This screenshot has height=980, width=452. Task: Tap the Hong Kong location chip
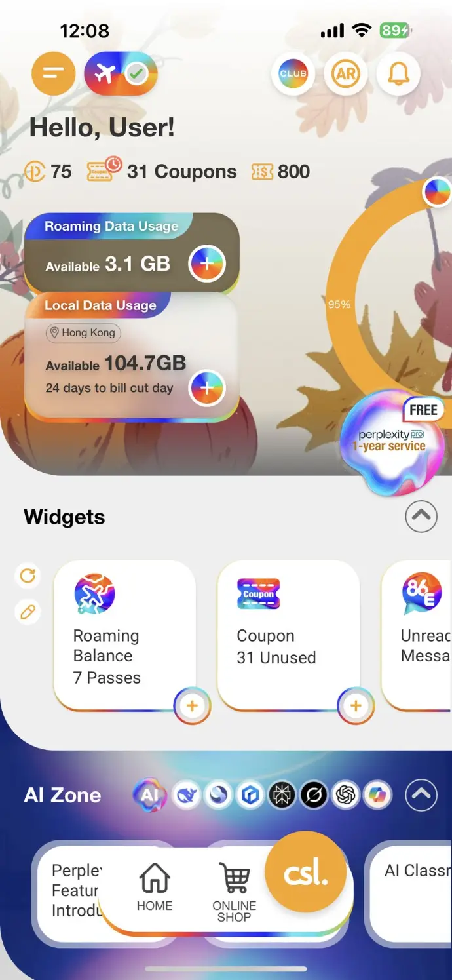pyautogui.click(x=83, y=333)
